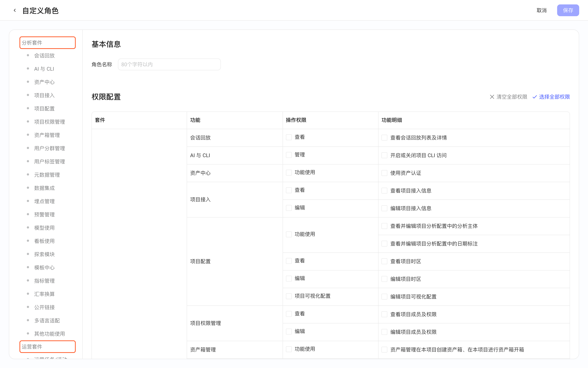
Task: Click the back arrow beside 自定义角色
Action: tap(15, 10)
